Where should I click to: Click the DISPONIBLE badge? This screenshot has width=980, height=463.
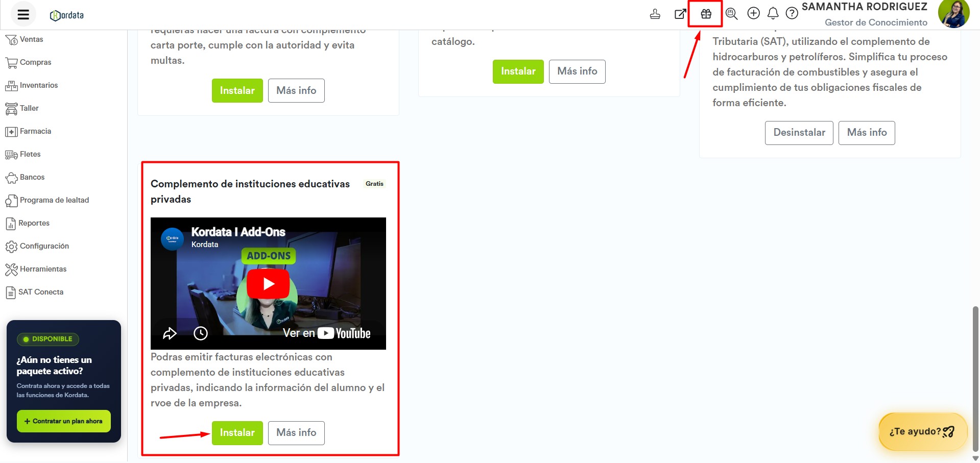(x=48, y=339)
